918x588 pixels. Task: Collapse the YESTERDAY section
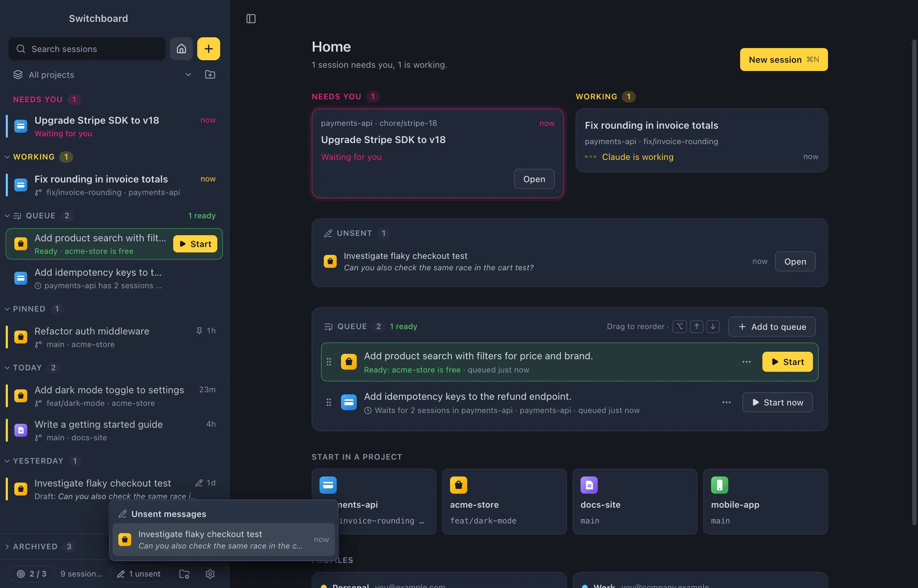coord(7,460)
